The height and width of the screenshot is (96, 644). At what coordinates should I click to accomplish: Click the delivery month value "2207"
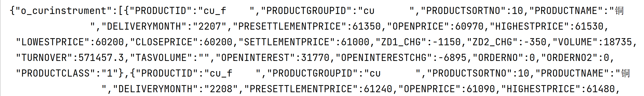(x=210, y=27)
